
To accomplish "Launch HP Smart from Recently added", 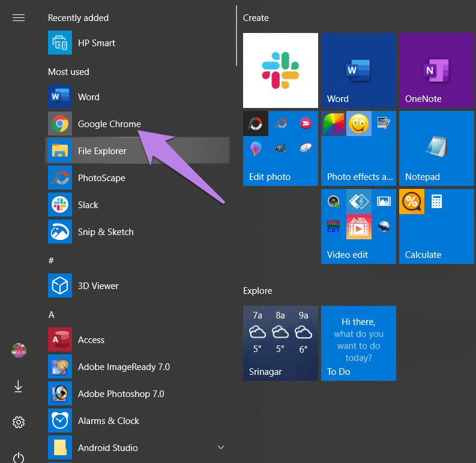I will coord(137,43).
